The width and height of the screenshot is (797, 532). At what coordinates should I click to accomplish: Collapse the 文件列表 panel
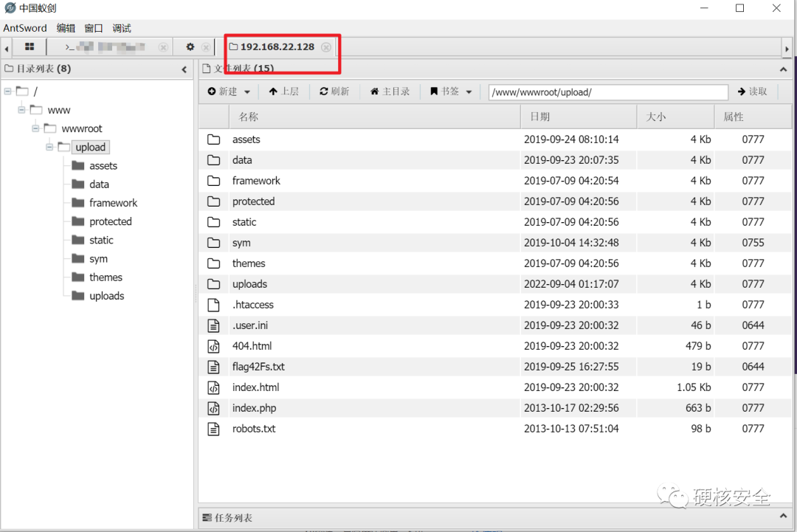click(783, 69)
